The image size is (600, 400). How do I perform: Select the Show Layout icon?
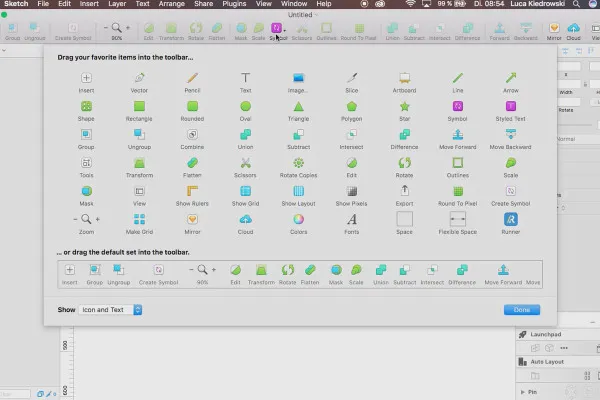298,191
